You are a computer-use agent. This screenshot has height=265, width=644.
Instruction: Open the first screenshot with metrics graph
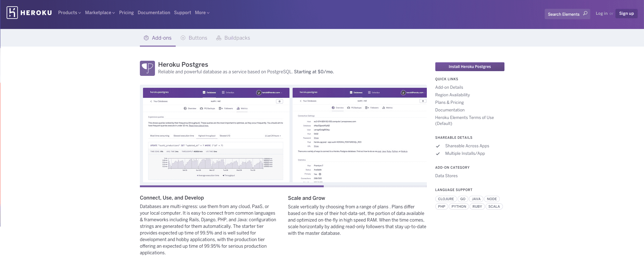tap(216, 135)
